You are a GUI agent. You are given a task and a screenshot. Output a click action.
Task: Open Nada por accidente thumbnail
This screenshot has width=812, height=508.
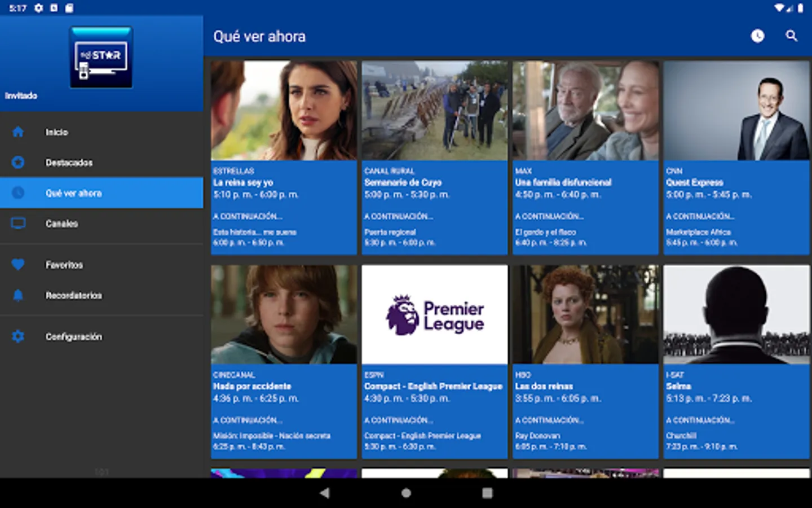coord(284,314)
